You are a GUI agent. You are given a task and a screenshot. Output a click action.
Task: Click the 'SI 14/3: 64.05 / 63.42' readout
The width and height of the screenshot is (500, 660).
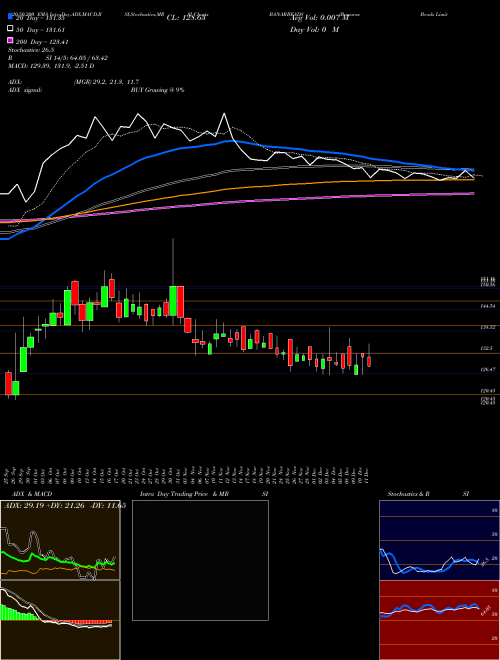click(77, 58)
